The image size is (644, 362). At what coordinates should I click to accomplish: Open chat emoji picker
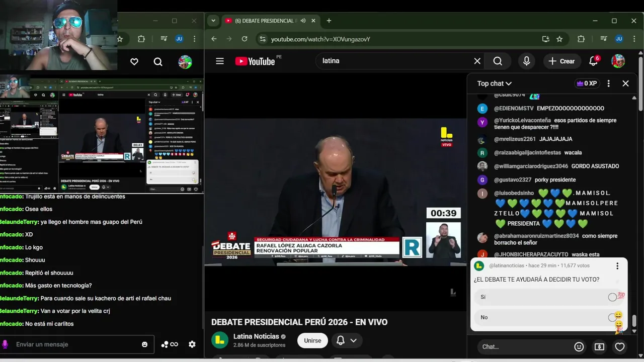click(x=579, y=346)
